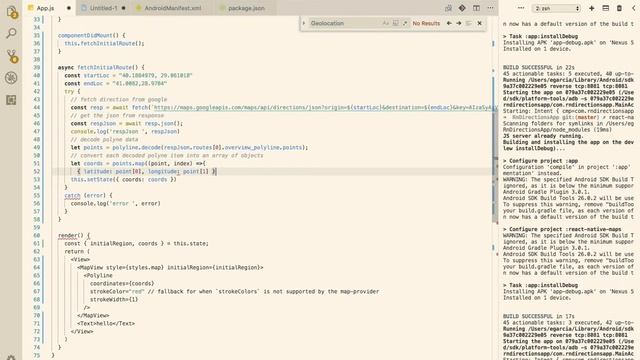Click the diamond git icon in editor toolbar

coord(462,8)
